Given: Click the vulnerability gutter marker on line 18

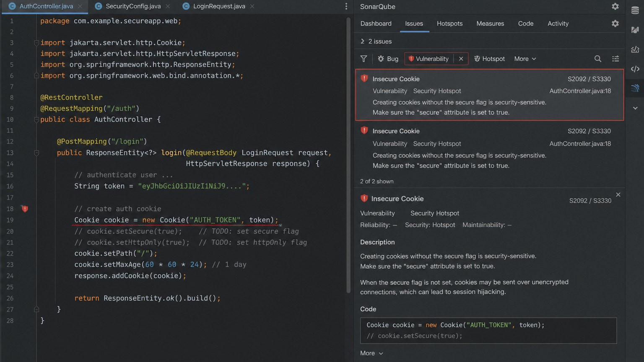Looking at the screenshot, I should point(25,209).
